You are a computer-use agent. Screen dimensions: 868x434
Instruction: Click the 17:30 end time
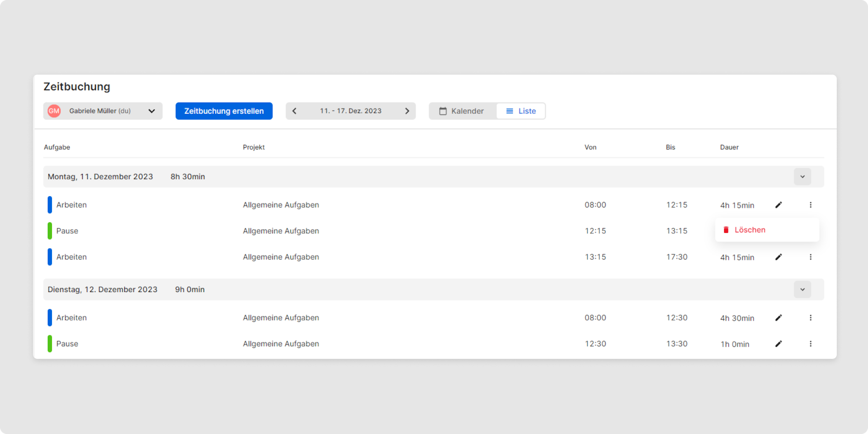[x=677, y=257]
